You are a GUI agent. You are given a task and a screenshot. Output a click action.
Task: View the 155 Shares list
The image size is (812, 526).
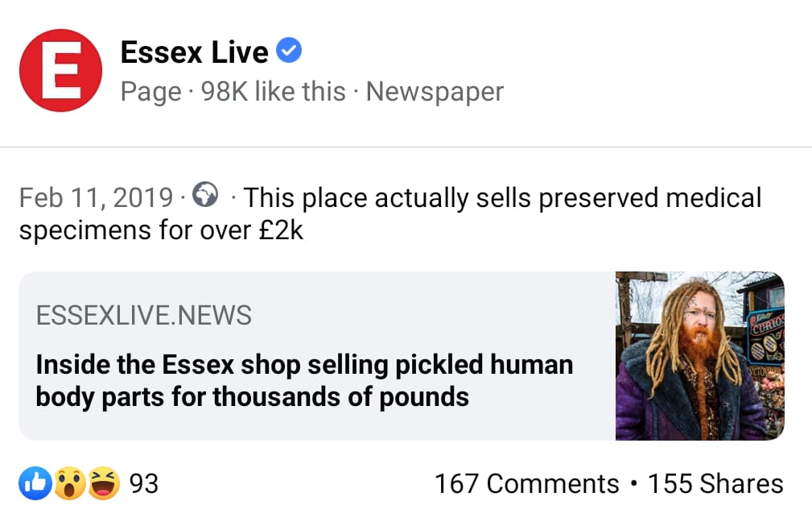[x=715, y=484]
